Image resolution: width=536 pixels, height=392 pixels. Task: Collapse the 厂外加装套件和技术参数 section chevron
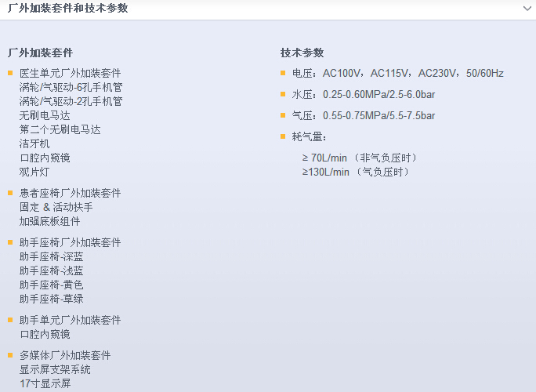coord(527,8)
